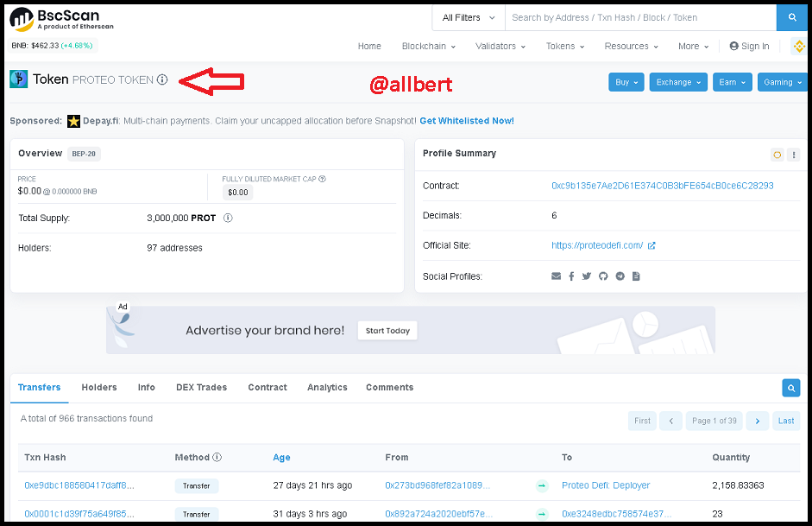Click the next page arrow button

[x=757, y=421]
